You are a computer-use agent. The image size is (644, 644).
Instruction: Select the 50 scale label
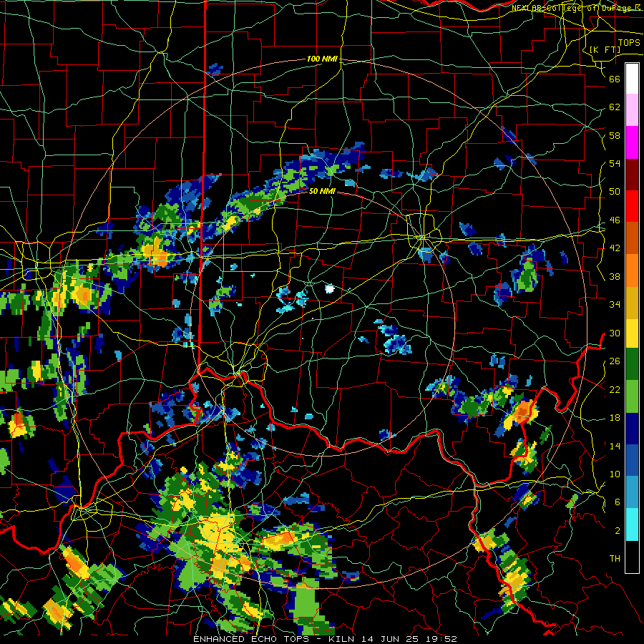tap(615, 192)
